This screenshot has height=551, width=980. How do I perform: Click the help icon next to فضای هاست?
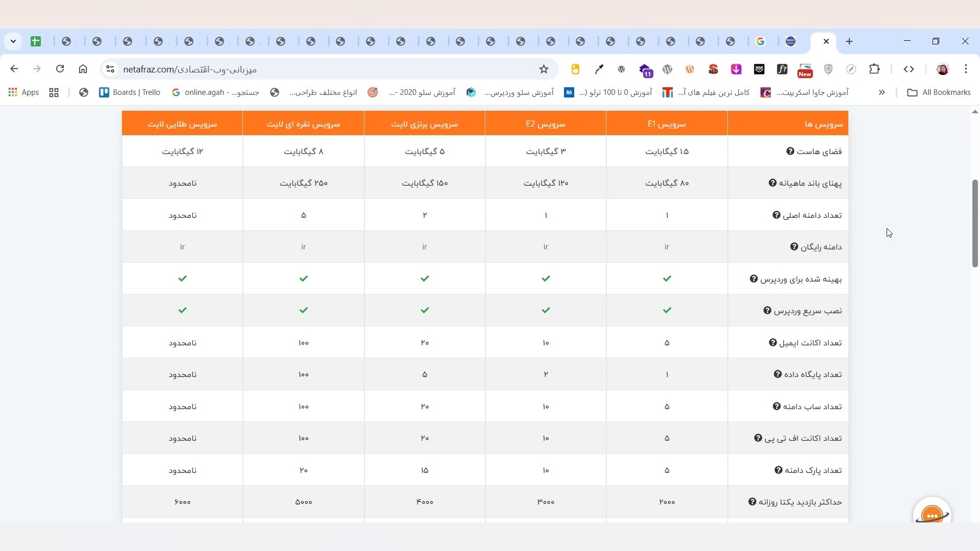tap(790, 152)
